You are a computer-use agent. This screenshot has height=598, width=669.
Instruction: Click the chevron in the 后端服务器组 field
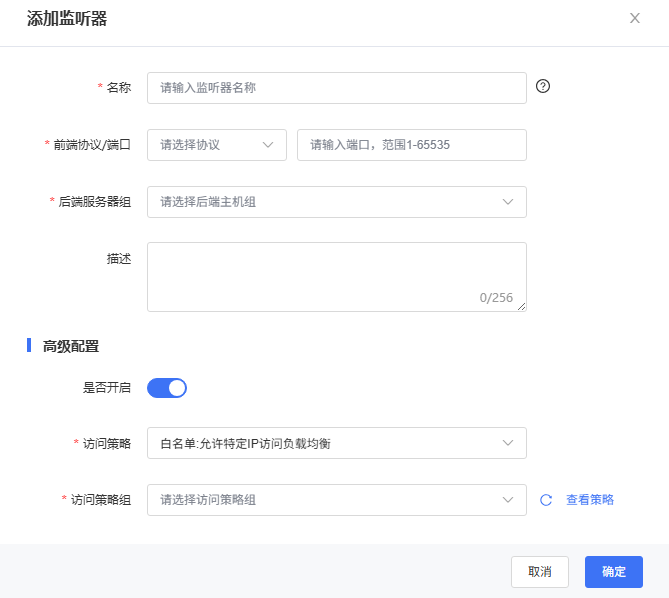point(508,202)
